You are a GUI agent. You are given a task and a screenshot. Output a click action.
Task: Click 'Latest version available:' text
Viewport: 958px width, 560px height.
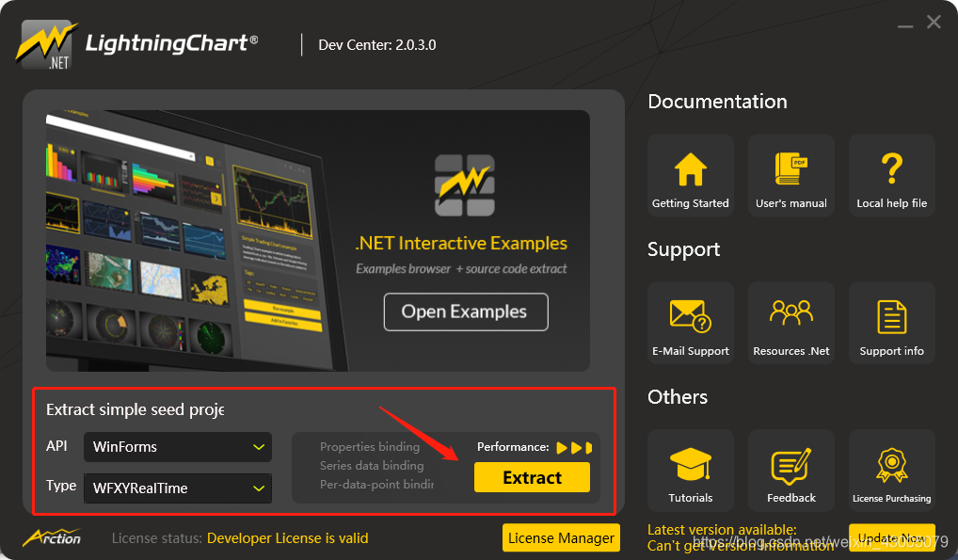click(x=722, y=530)
